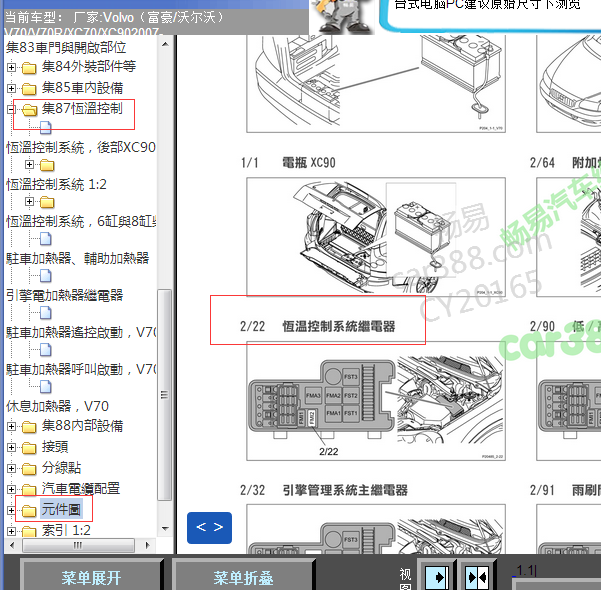Select 分線點 label in tree
The image size is (601, 590).
pos(61,468)
